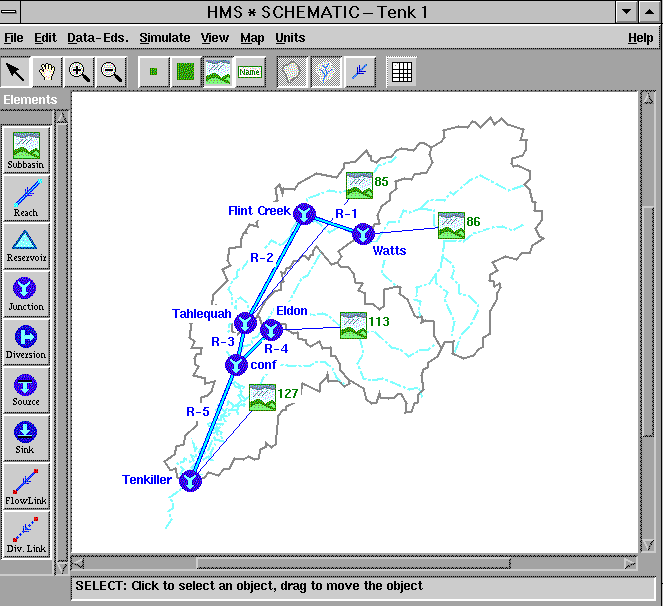This screenshot has width=663, height=606.
Task: Select the Subbasin element tool
Action: pyautogui.click(x=26, y=150)
